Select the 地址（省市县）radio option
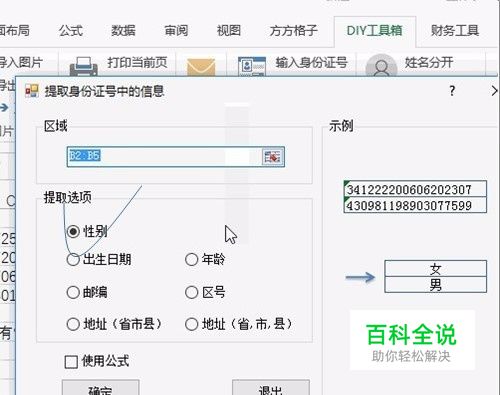500x395 pixels. [x=73, y=324]
